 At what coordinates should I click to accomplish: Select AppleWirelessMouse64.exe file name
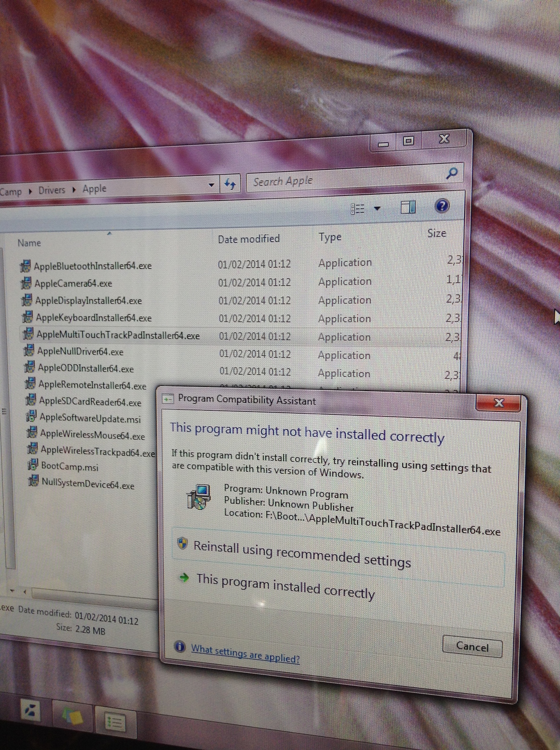pos(93,434)
